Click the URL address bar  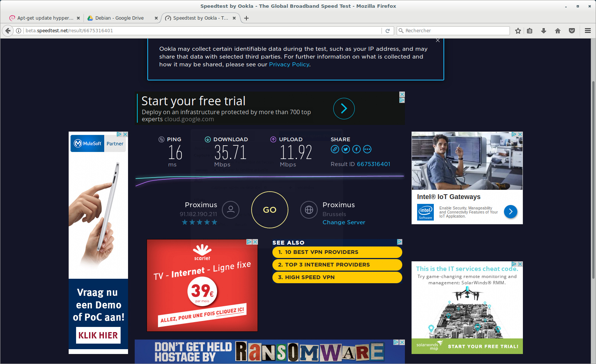[202, 31]
